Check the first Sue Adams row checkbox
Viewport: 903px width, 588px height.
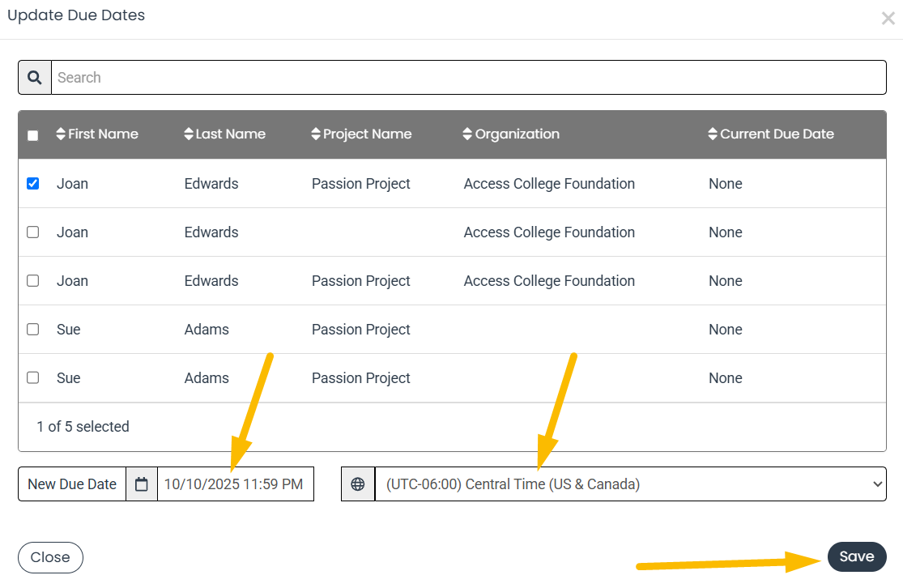33,330
